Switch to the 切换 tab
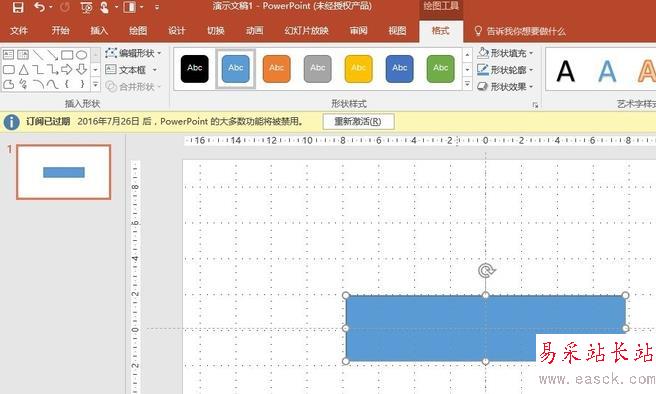The width and height of the screenshot is (656, 394). [216, 31]
